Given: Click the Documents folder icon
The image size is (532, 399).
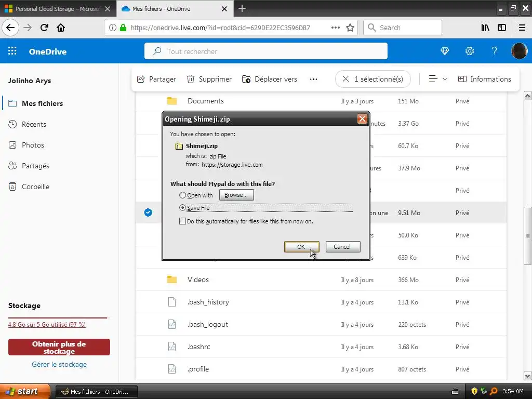Looking at the screenshot, I should click(172, 101).
